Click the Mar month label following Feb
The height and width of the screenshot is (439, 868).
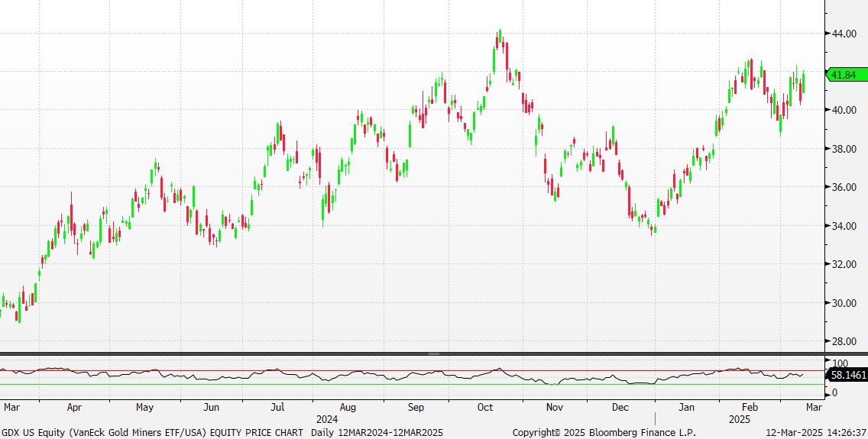(814, 407)
